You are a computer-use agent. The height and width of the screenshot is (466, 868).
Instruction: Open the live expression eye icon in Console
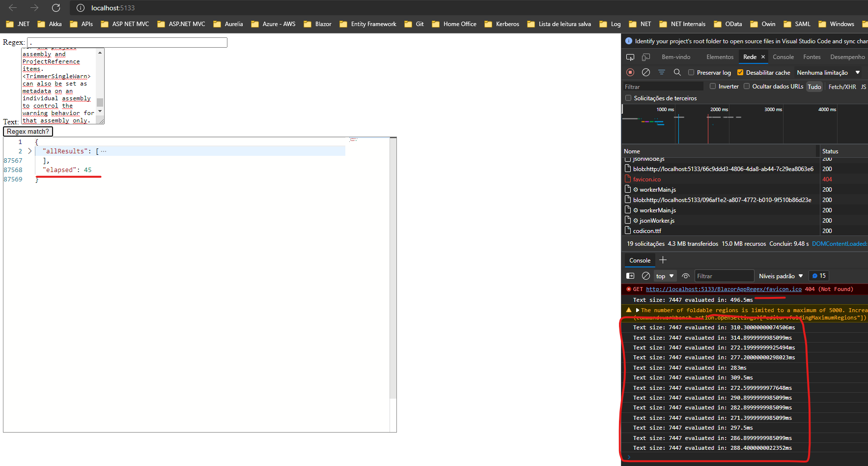pos(686,276)
